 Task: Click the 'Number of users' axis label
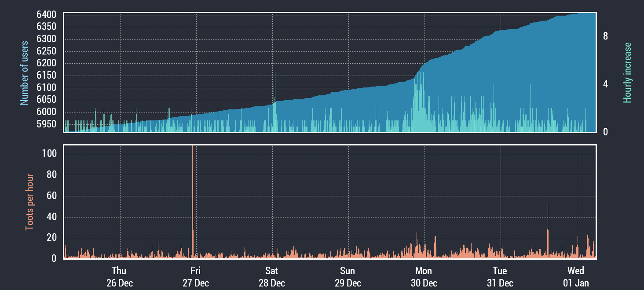click(x=24, y=73)
